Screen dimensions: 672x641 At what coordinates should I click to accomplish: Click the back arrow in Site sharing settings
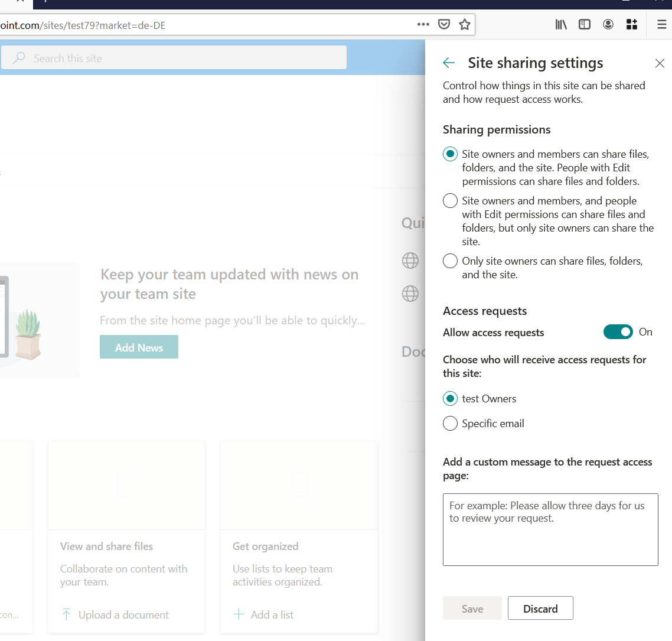[449, 63]
